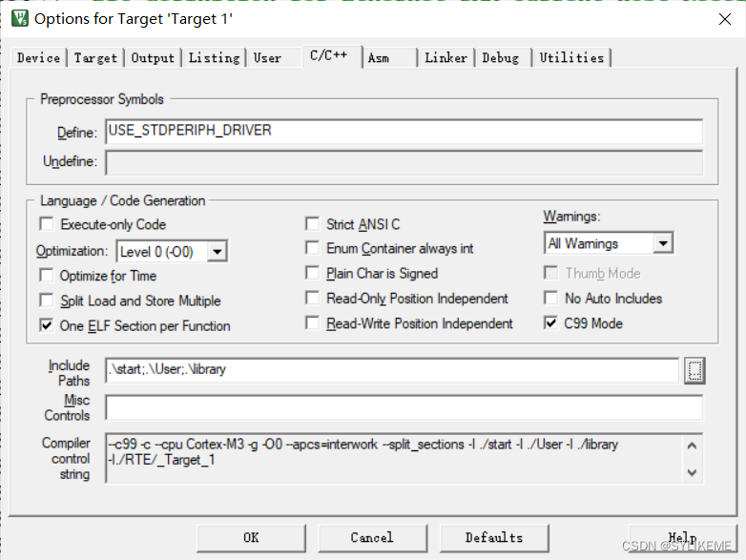This screenshot has height=560, width=746.
Task: Open the Optimization level dropdown
Action: [x=217, y=251]
